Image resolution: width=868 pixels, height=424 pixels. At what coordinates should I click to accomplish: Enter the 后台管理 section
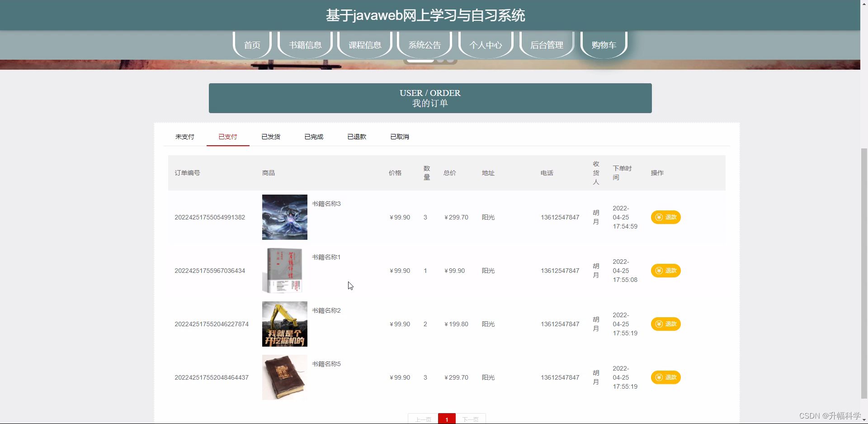coord(547,45)
